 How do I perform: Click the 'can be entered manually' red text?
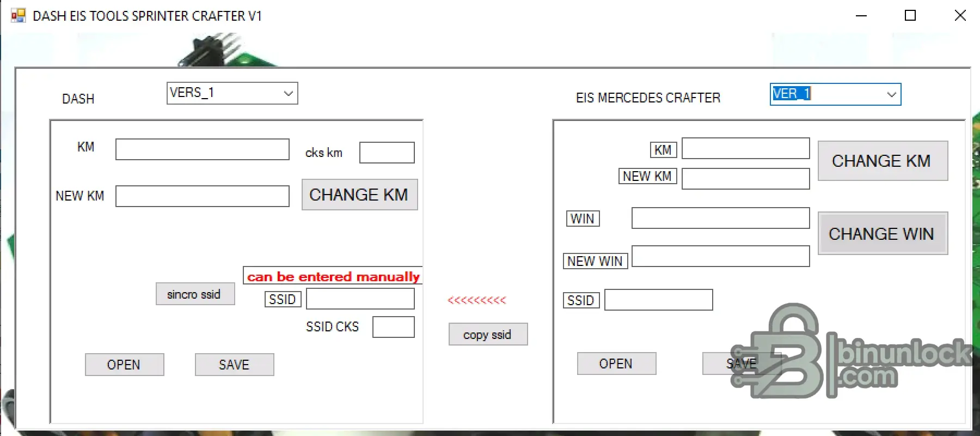333,276
